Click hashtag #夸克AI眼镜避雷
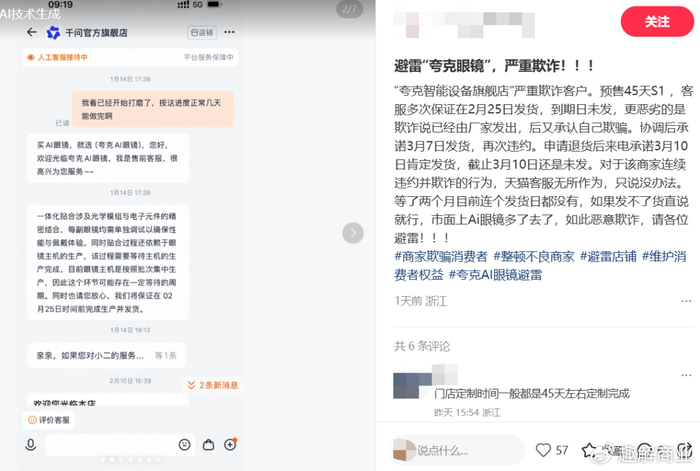This screenshot has height=471, width=700. point(495,275)
